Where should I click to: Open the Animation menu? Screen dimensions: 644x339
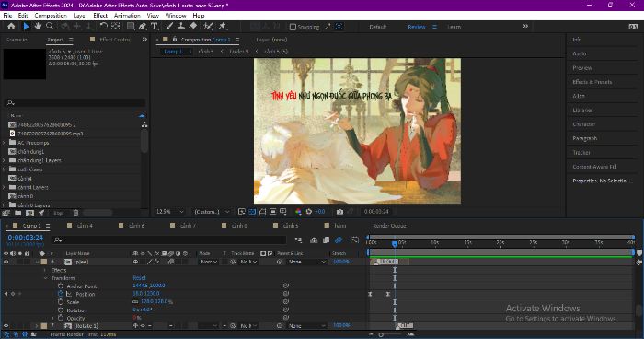point(127,16)
